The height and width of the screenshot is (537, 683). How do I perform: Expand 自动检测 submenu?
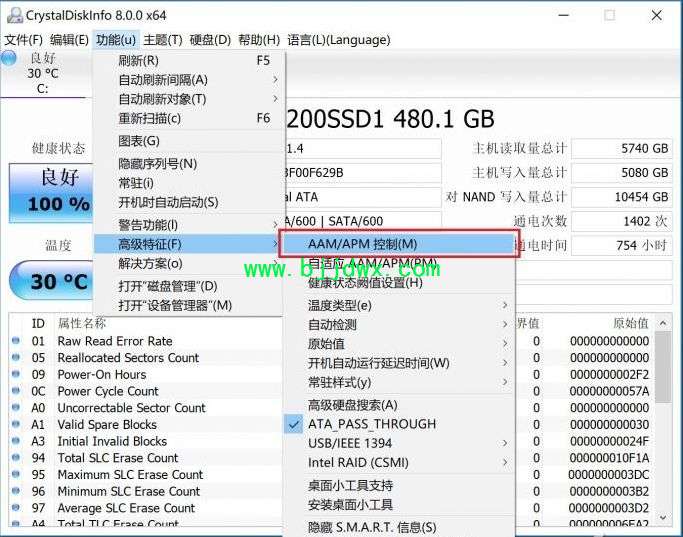pyautogui.click(x=399, y=324)
